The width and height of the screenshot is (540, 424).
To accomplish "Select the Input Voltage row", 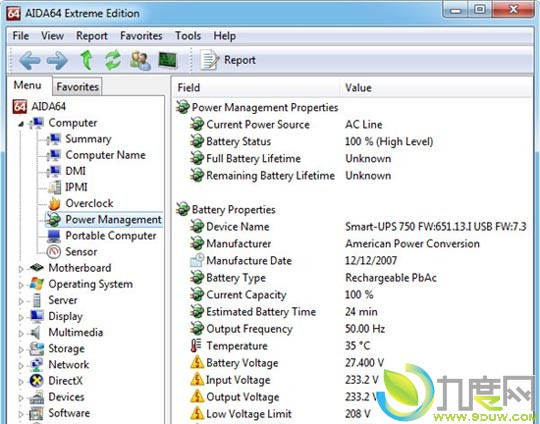I will (353, 380).
